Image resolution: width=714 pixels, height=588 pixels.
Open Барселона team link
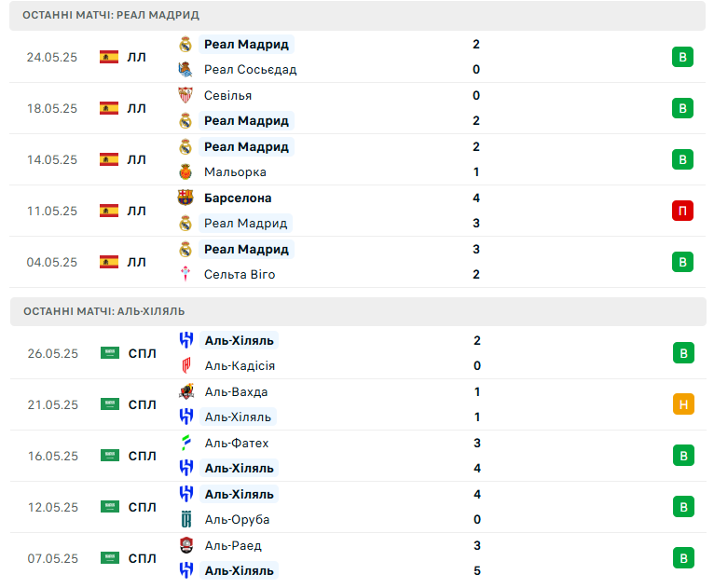pyautogui.click(x=238, y=198)
